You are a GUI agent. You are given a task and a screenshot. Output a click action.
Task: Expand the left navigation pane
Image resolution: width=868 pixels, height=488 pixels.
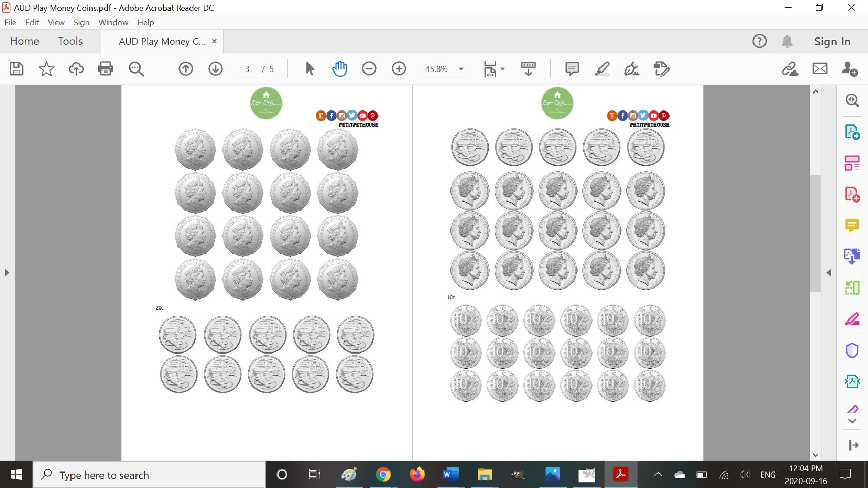point(7,273)
